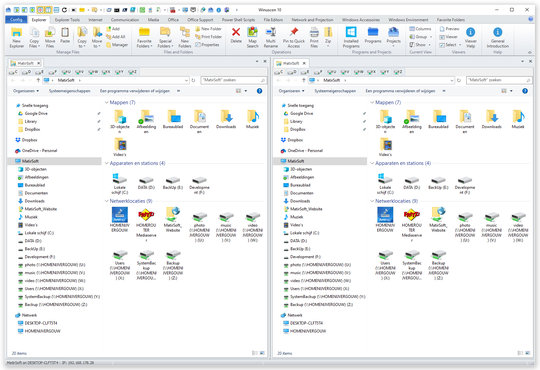Open the Copy to dropdown in ribbon
540x370 pixels.
82,37
